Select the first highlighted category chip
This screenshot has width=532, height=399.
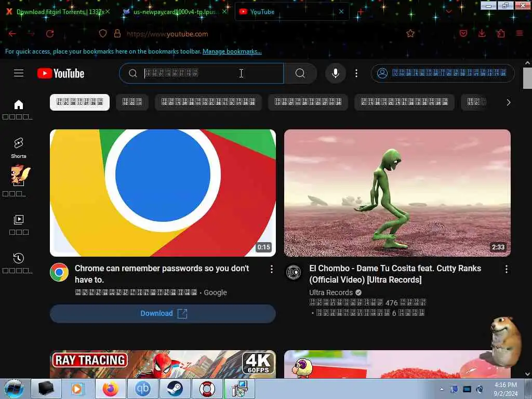tap(79, 102)
